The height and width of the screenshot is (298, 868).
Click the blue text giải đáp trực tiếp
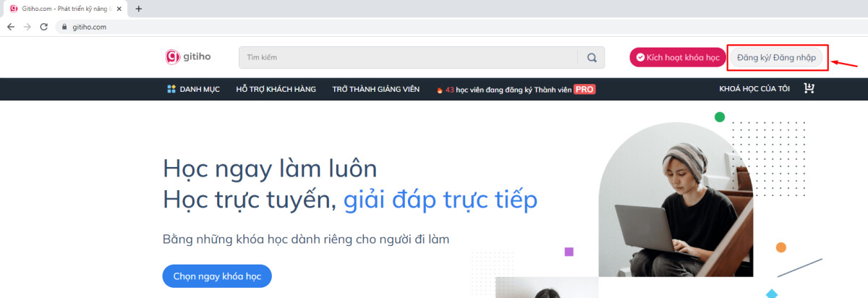click(440, 200)
